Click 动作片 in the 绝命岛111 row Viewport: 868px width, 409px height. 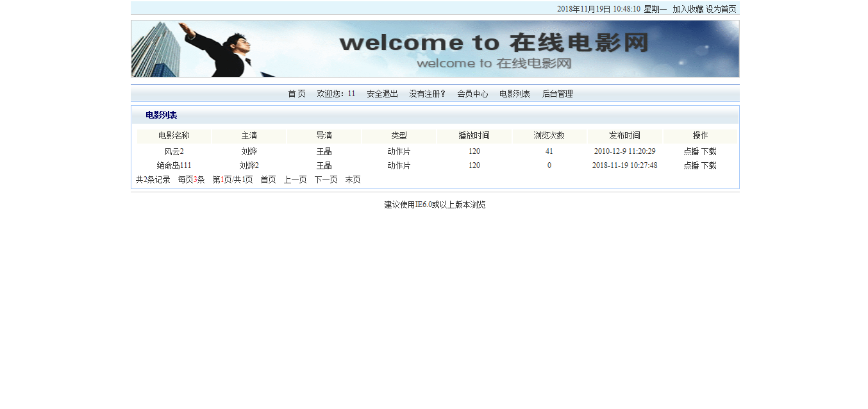[x=399, y=165]
